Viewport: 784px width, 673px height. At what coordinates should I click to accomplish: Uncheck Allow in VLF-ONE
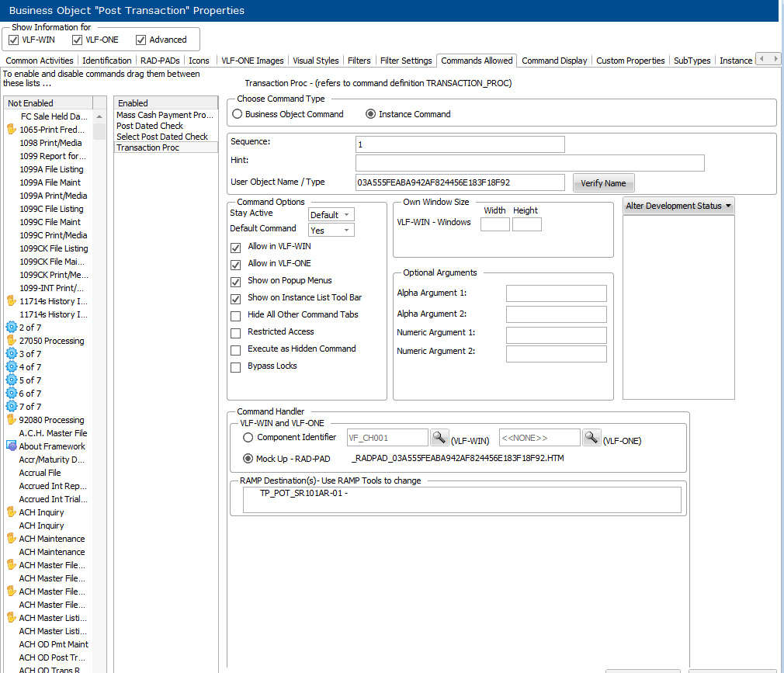[x=235, y=265]
